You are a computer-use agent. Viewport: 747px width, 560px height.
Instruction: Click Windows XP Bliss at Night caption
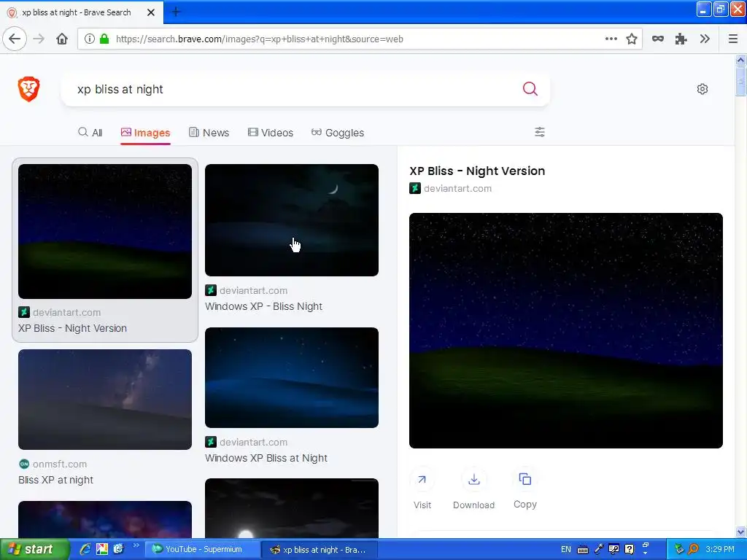pyautogui.click(x=266, y=458)
